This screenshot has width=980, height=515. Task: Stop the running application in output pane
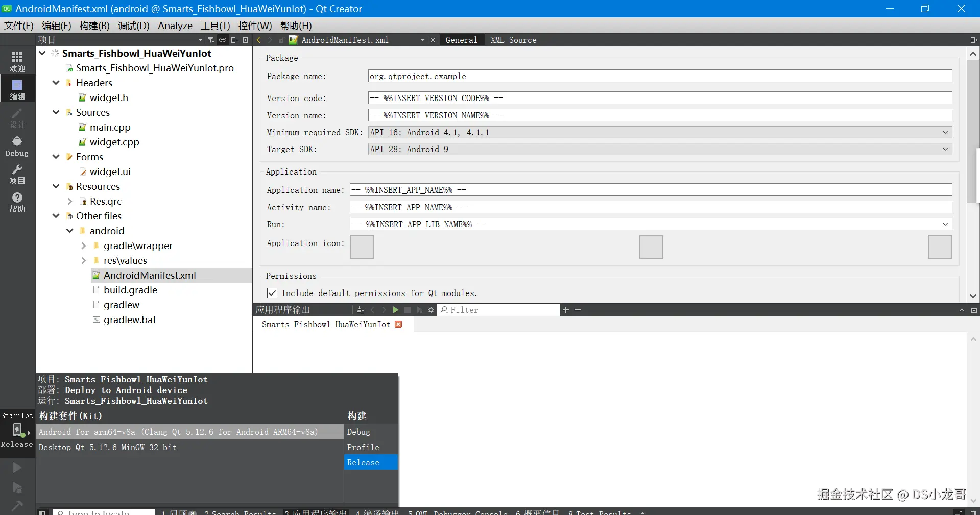coord(408,310)
